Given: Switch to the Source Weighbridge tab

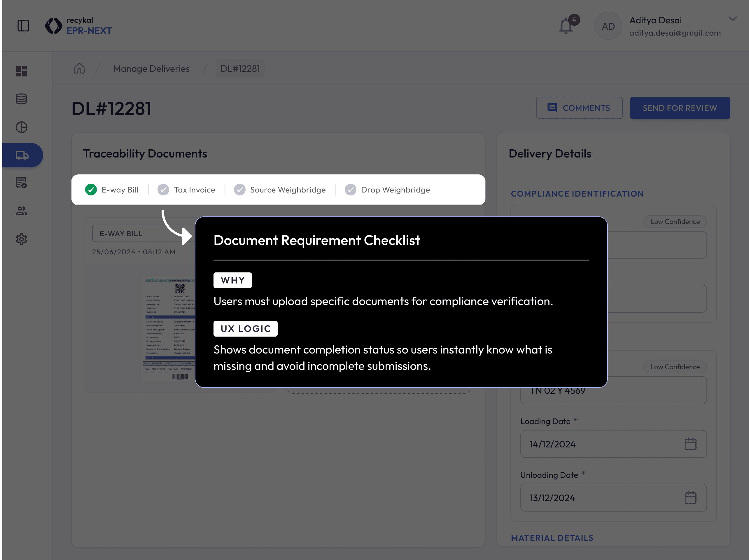Looking at the screenshot, I should coord(288,190).
